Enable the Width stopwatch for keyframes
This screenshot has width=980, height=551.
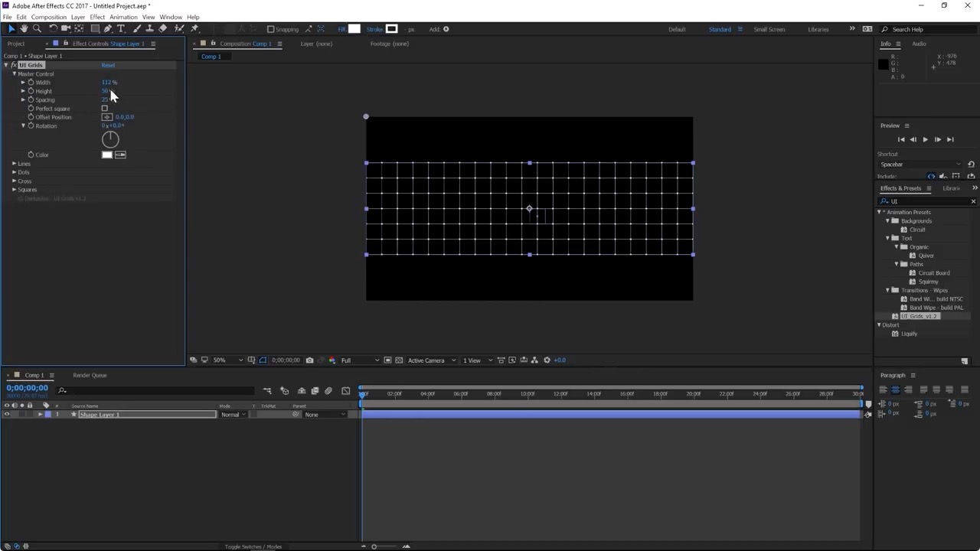31,82
